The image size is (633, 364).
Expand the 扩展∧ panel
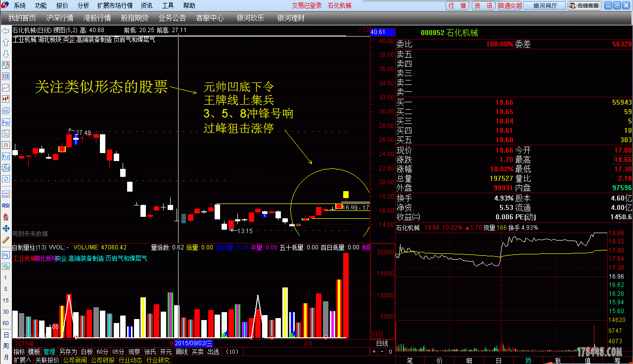click(x=22, y=360)
